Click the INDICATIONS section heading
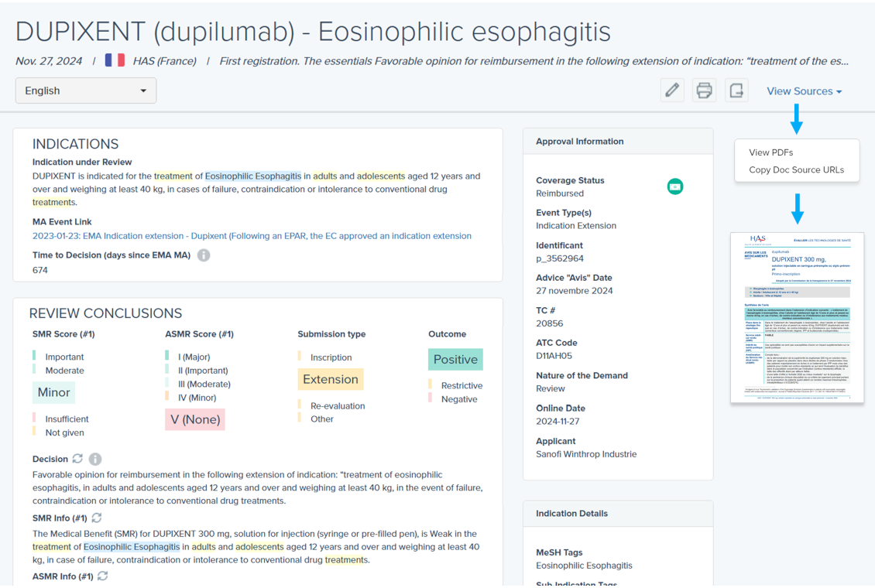 pos(75,144)
